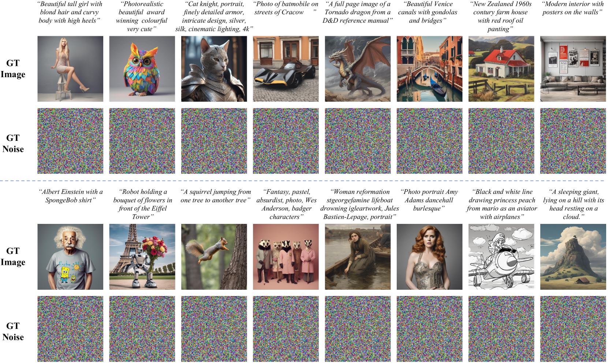Screen dimensions: 608x364
Task: Click the robot with bouquet image
Action: pyautogui.click(x=142, y=257)
